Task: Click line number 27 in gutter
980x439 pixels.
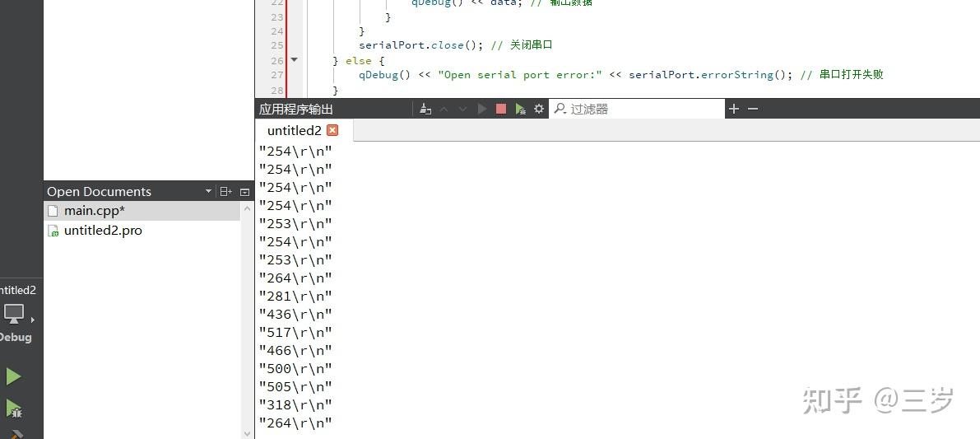Action: [276, 75]
